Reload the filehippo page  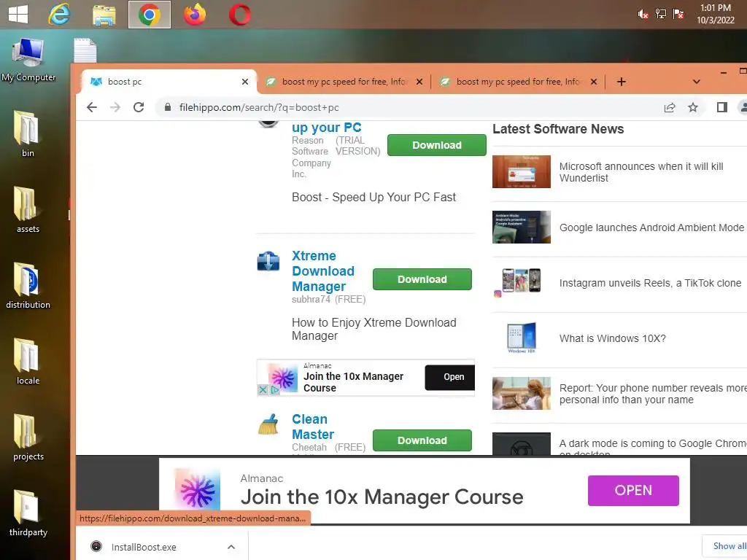(x=139, y=107)
